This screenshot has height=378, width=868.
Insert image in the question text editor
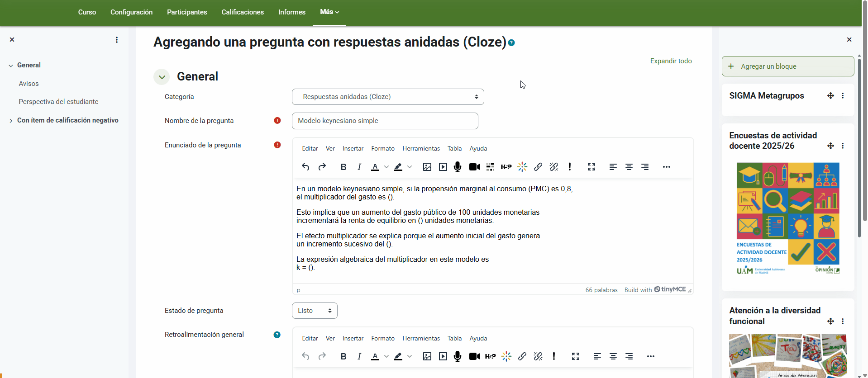coord(427,167)
